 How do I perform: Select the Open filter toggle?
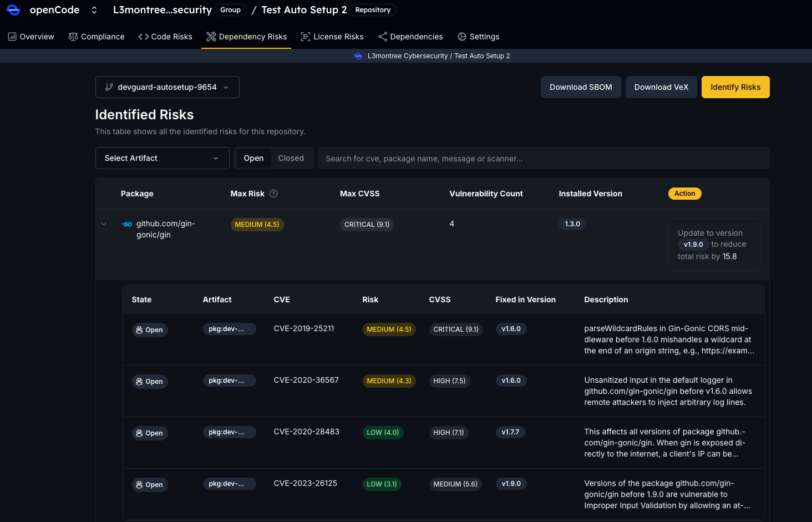[253, 158]
